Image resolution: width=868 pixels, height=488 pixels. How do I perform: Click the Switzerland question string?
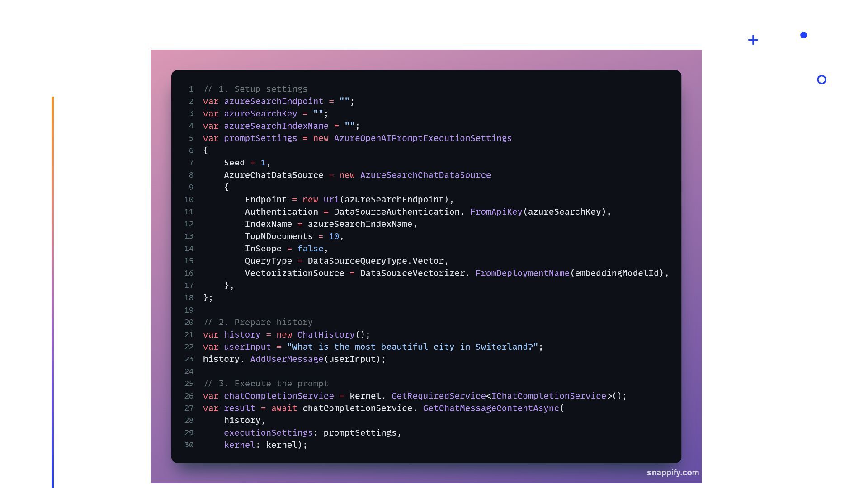click(x=412, y=347)
